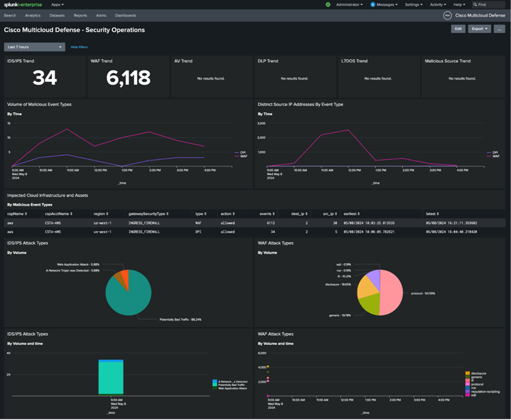Click the WAF Trend value 6,118
The height and width of the screenshot is (420, 511).
(129, 78)
